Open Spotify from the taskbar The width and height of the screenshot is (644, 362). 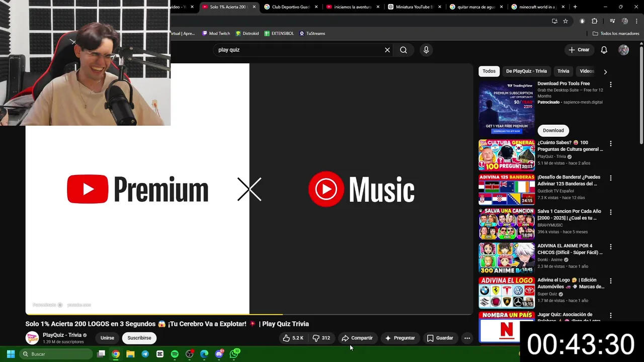coord(175,354)
